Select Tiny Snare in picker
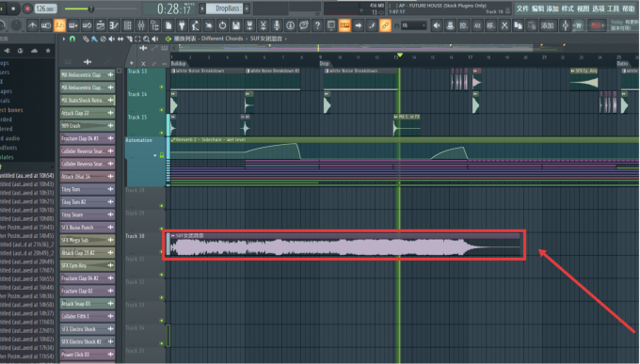 (88, 214)
